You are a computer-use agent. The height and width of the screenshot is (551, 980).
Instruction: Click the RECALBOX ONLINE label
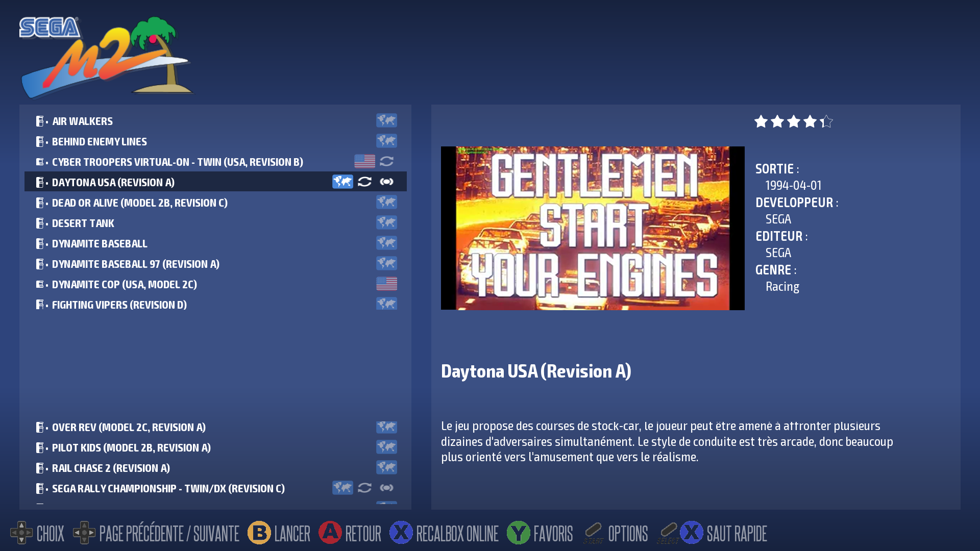click(457, 534)
